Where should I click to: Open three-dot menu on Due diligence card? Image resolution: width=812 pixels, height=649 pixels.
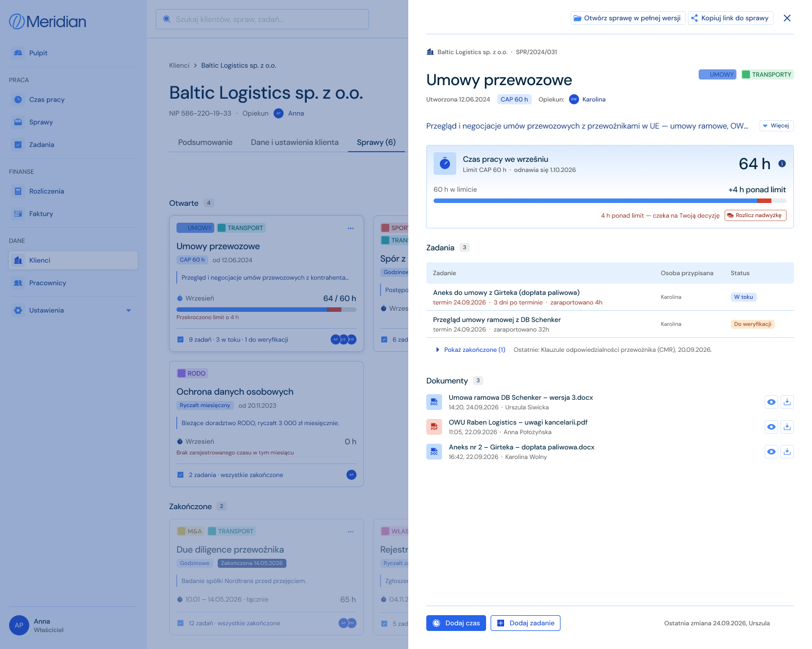click(351, 532)
